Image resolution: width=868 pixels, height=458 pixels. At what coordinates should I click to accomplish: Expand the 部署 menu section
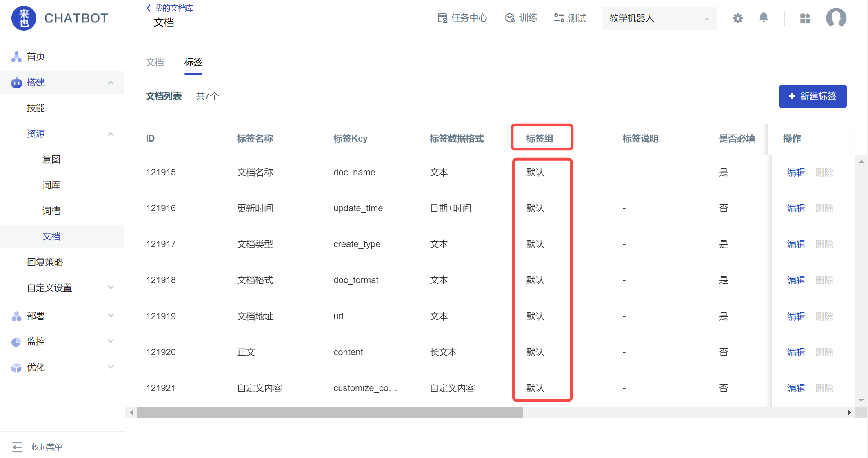[111, 315]
